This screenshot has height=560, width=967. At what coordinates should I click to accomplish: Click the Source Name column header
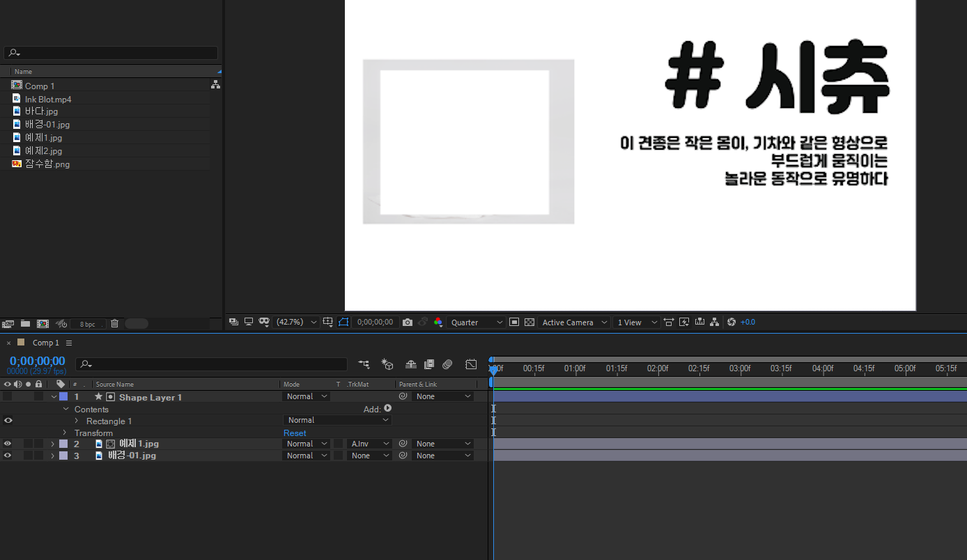click(x=115, y=384)
